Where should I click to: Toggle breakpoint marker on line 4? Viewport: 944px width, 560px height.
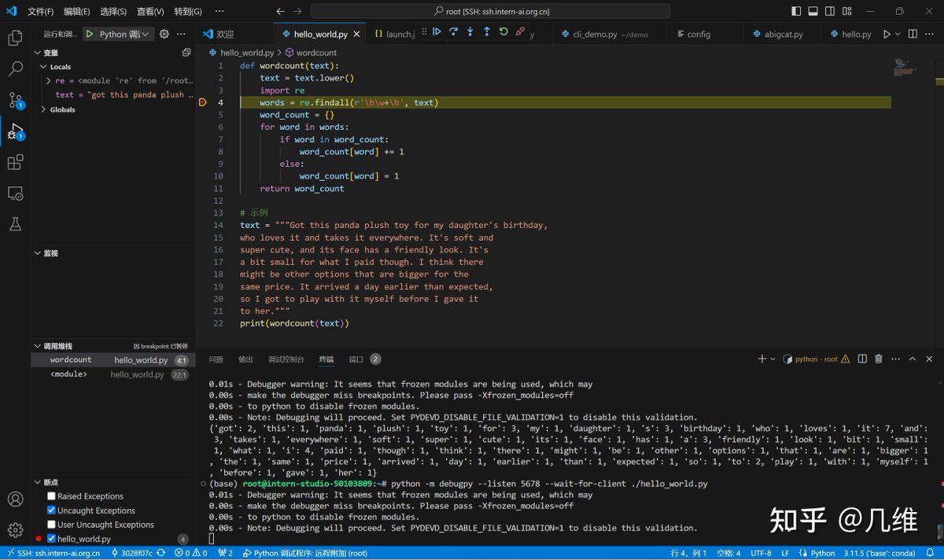click(x=202, y=102)
